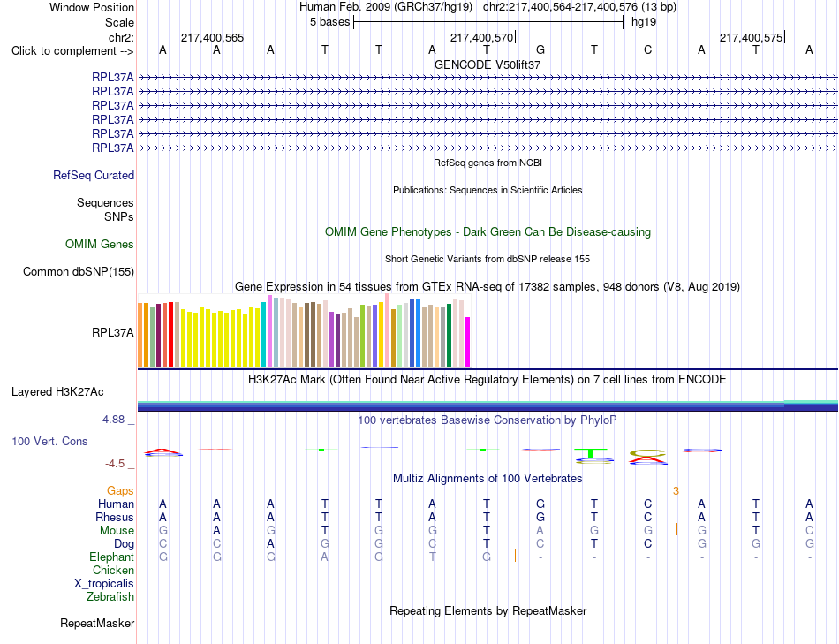Click the A base in the Dog alignment row
The image size is (839, 644).
[270, 544]
